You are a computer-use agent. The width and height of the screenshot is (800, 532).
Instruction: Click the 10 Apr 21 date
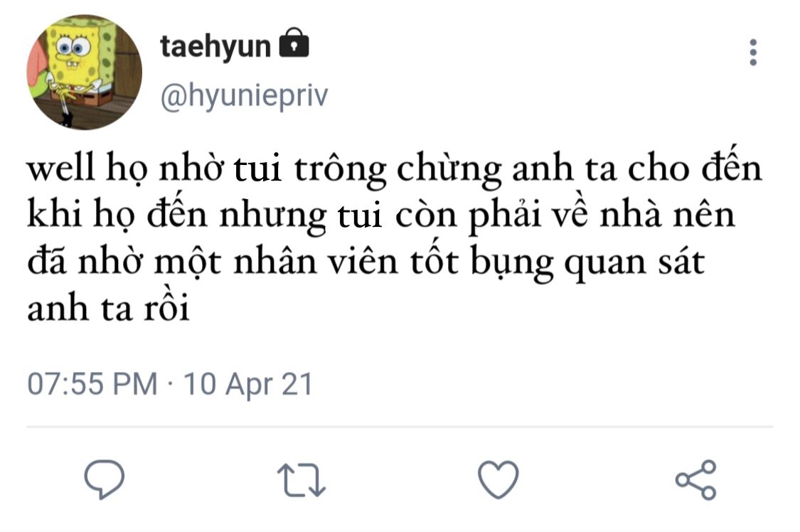[x=248, y=384]
